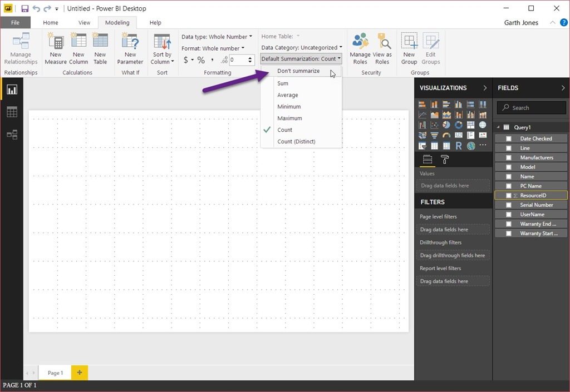Select the gauge visual

(446, 135)
